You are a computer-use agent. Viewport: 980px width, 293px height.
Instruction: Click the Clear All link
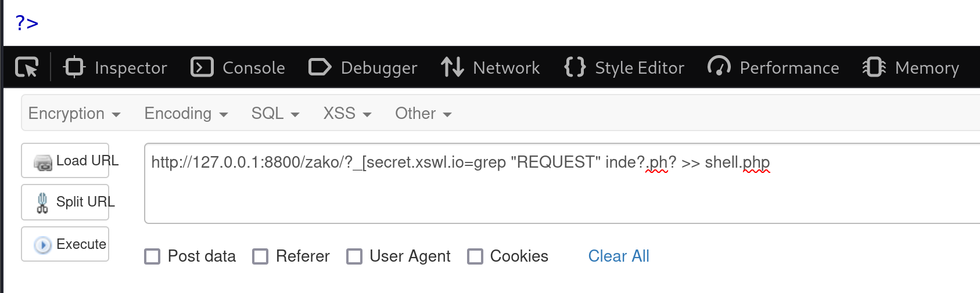[619, 256]
